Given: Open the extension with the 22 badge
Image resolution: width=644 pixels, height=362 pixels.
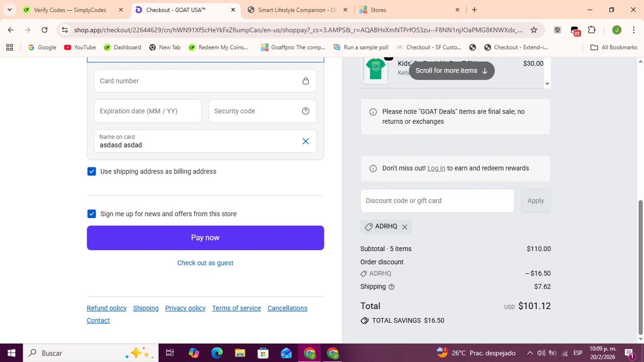Looking at the screenshot, I should tap(575, 31).
